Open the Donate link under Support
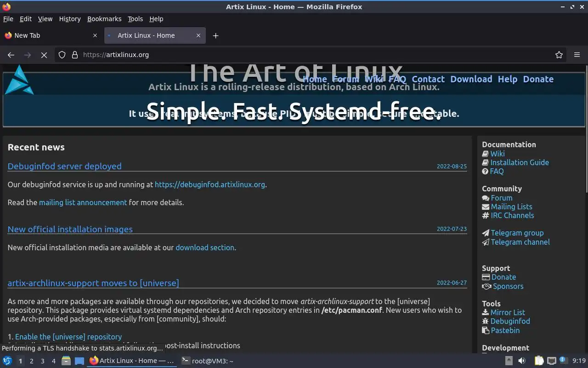The image size is (588, 368). (x=503, y=277)
